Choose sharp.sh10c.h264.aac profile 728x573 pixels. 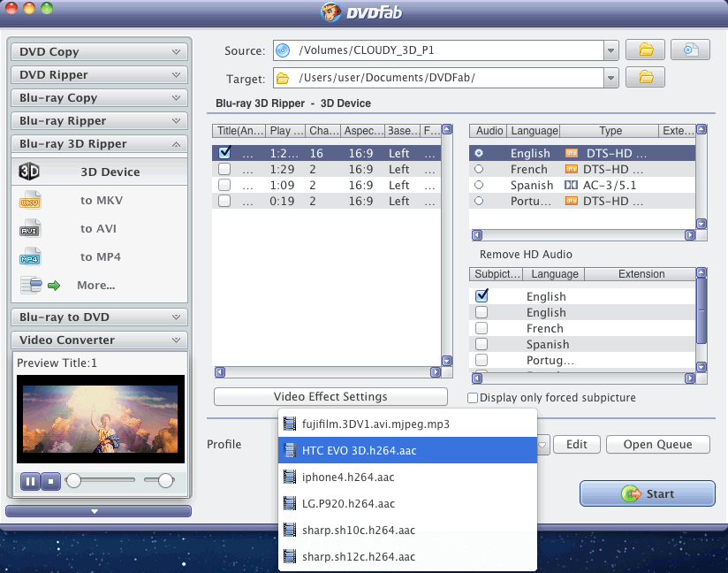pyautogui.click(x=407, y=530)
